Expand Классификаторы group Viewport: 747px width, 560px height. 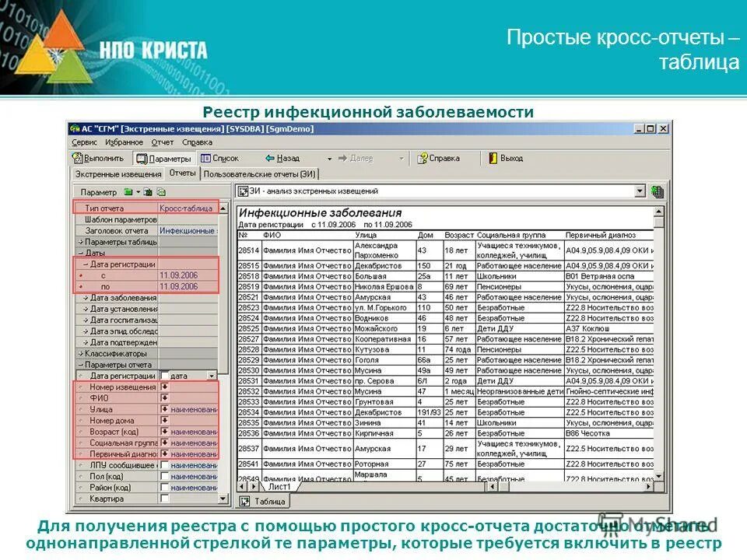(x=80, y=353)
